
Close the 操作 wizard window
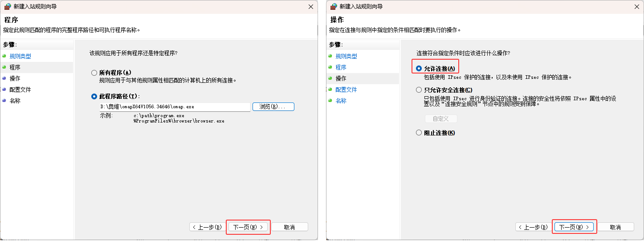637,6
